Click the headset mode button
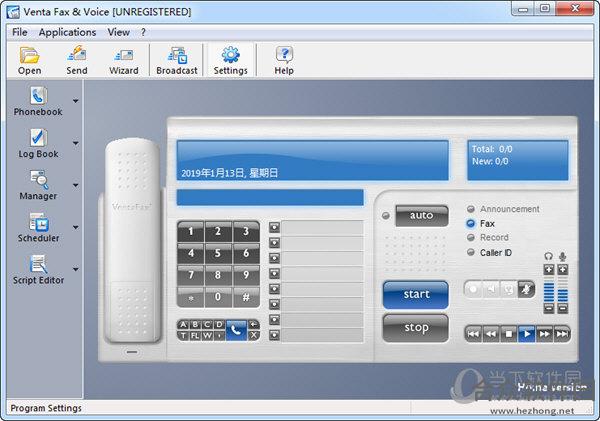This screenshot has height=421, width=600. (509, 289)
